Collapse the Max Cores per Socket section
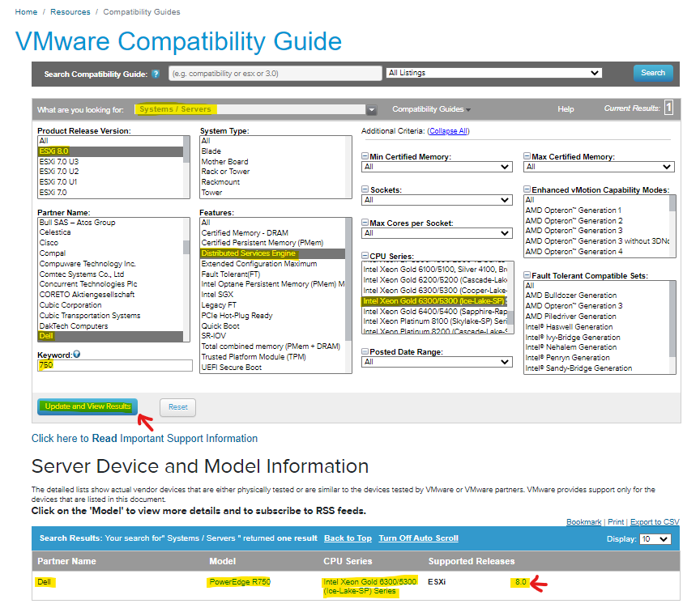This screenshot has width=700, height=608. pyautogui.click(x=365, y=223)
